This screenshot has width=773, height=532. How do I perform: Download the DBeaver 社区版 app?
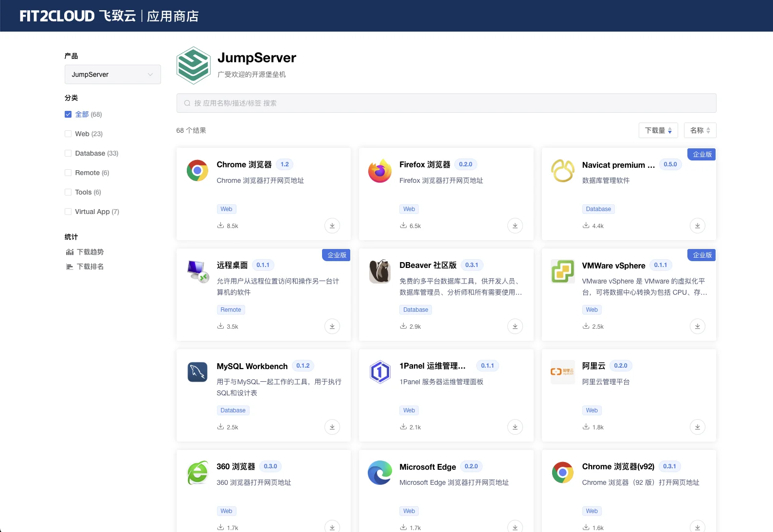pyautogui.click(x=515, y=326)
